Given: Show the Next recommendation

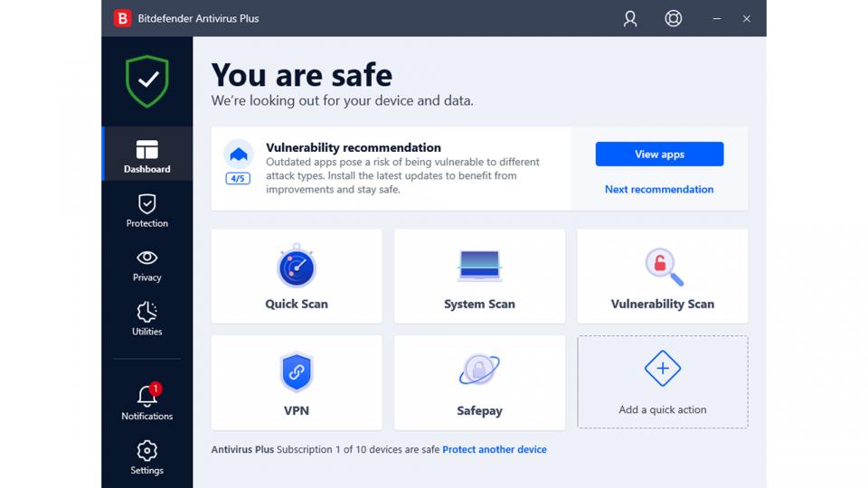Looking at the screenshot, I should click(x=659, y=189).
